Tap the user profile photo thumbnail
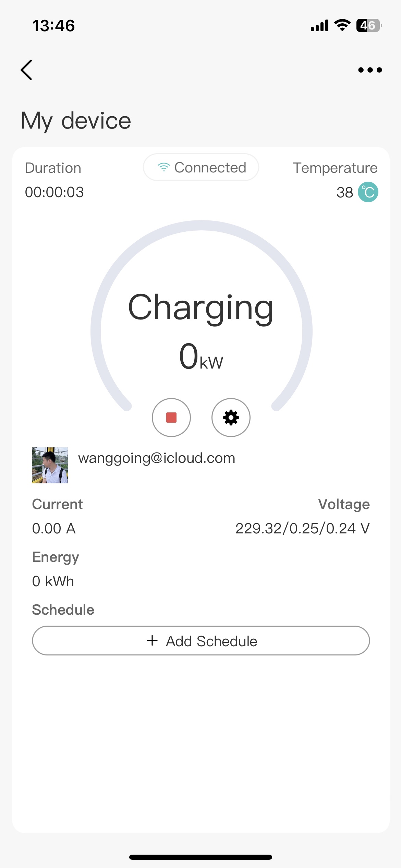 coord(50,465)
